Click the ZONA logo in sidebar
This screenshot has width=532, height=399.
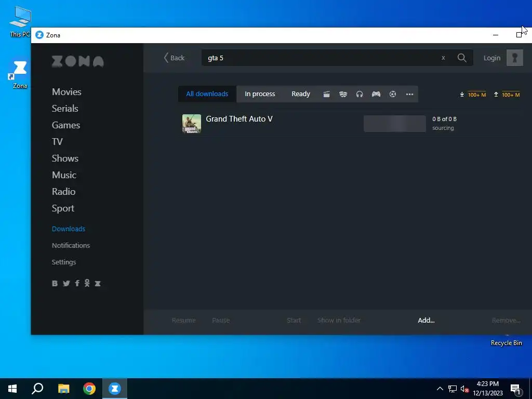78,61
